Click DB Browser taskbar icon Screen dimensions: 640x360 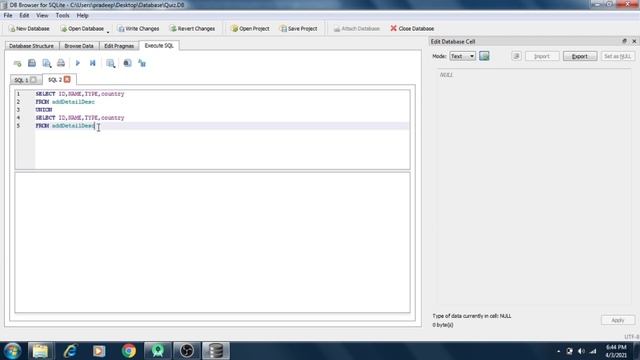tap(216, 351)
